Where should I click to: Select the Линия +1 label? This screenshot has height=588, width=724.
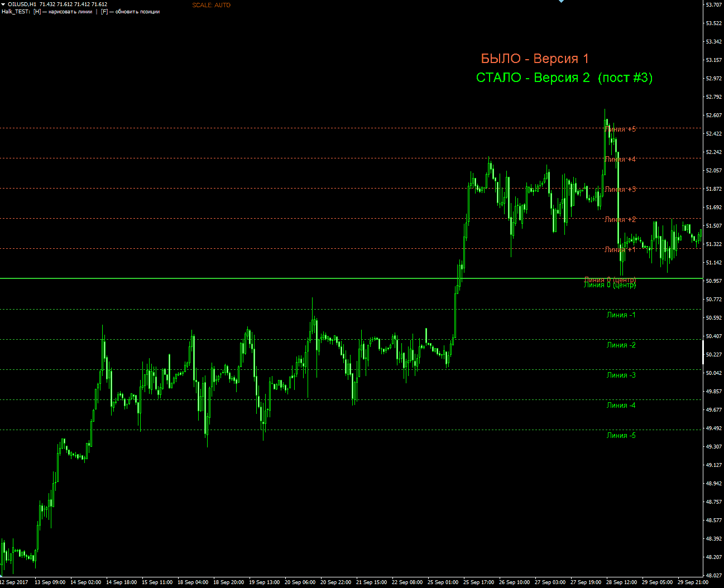(x=620, y=249)
